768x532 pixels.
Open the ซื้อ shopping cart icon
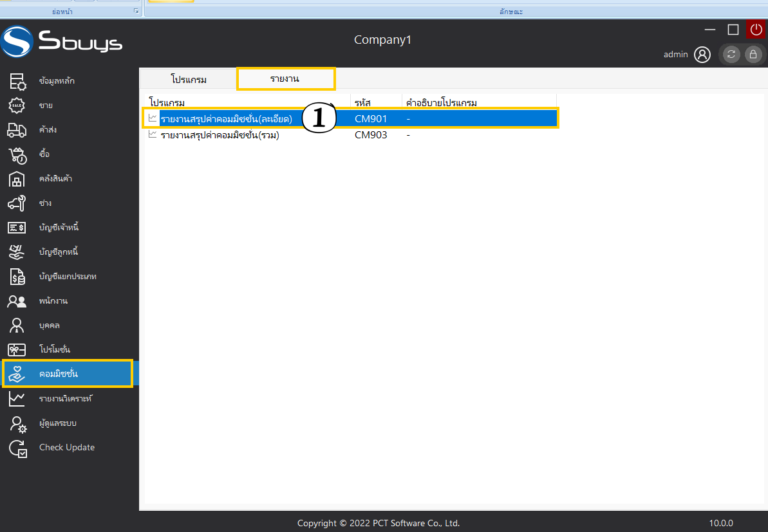pyautogui.click(x=17, y=154)
